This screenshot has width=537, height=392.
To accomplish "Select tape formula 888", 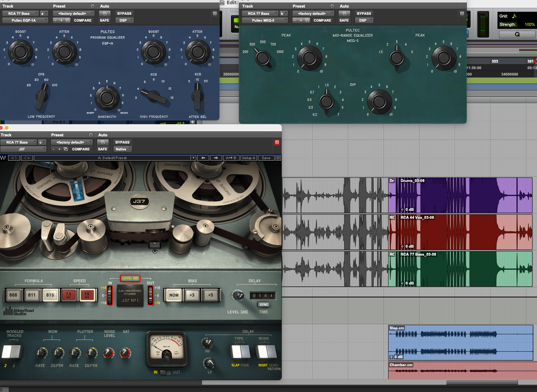I will point(13,295).
